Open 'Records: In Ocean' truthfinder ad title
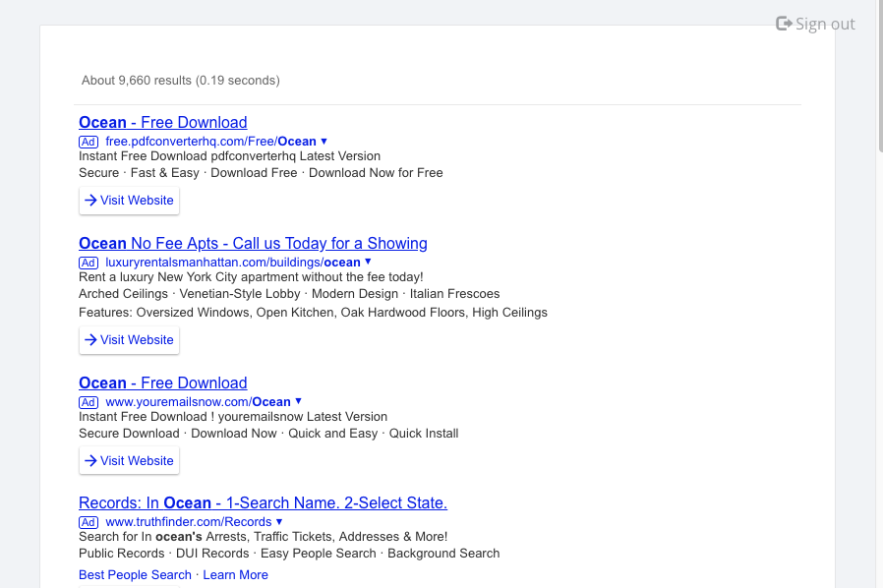The image size is (883, 588). click(x=263, y=502)
